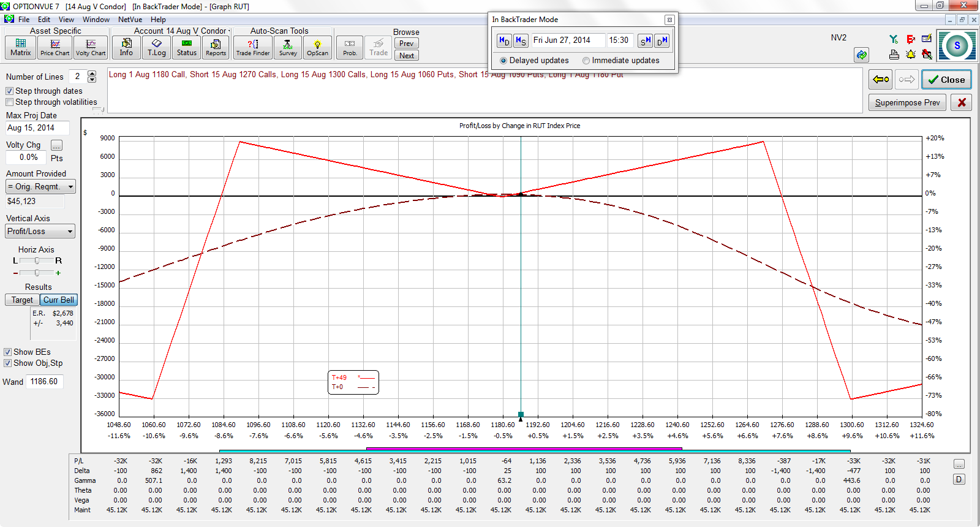Open Amount Provided dropdown
This screenshot has width=980, height=527.
(40, 186)
